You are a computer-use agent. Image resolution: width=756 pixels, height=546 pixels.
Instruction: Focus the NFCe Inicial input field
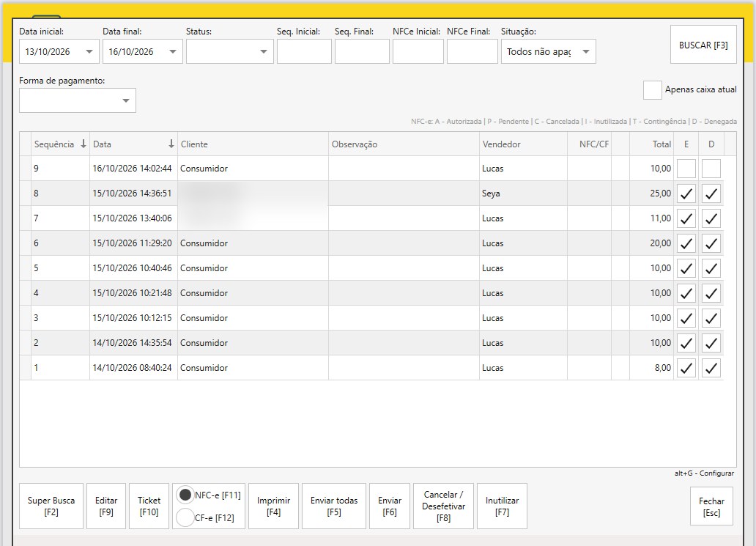coord(418,51)
